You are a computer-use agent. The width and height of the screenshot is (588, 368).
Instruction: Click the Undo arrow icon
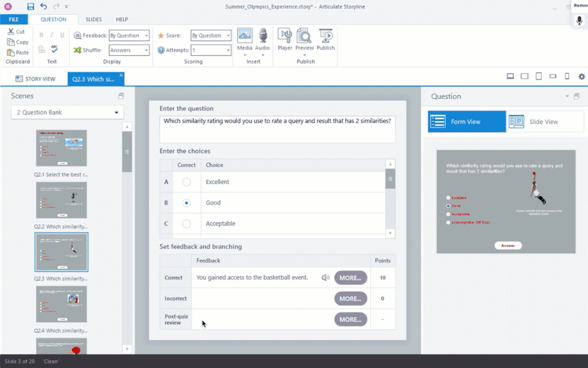[44, 6]
